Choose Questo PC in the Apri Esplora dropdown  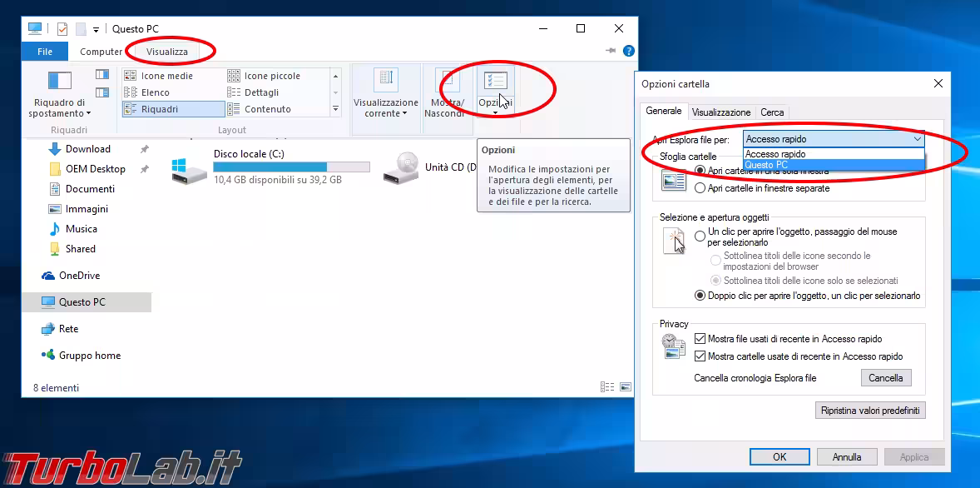(770, 164)
